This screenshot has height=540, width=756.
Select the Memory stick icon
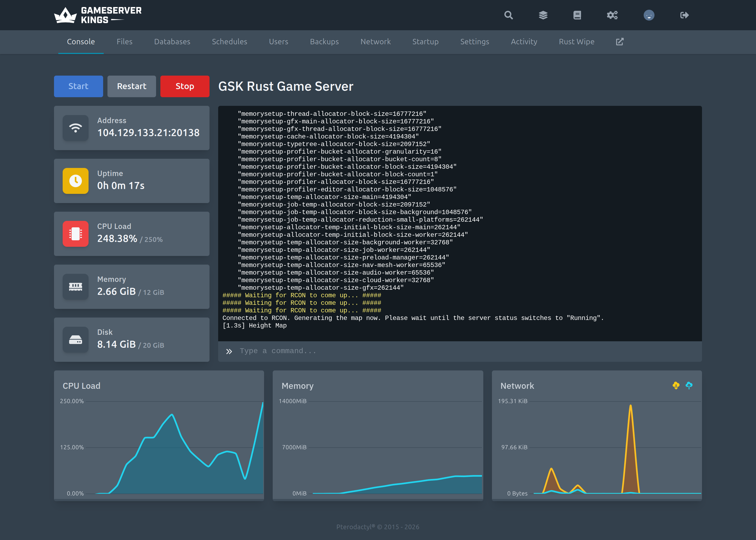(x=75, y=287)
